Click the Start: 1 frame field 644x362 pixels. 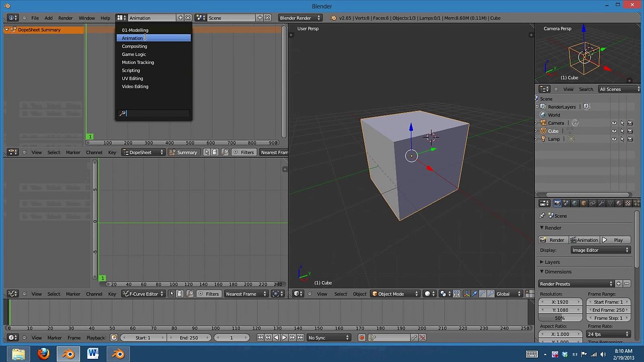point(143,338)
